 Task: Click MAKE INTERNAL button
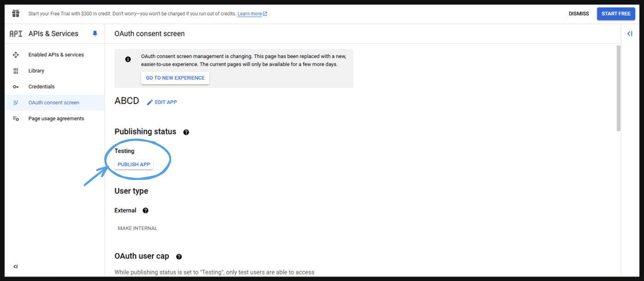[138, 228]
